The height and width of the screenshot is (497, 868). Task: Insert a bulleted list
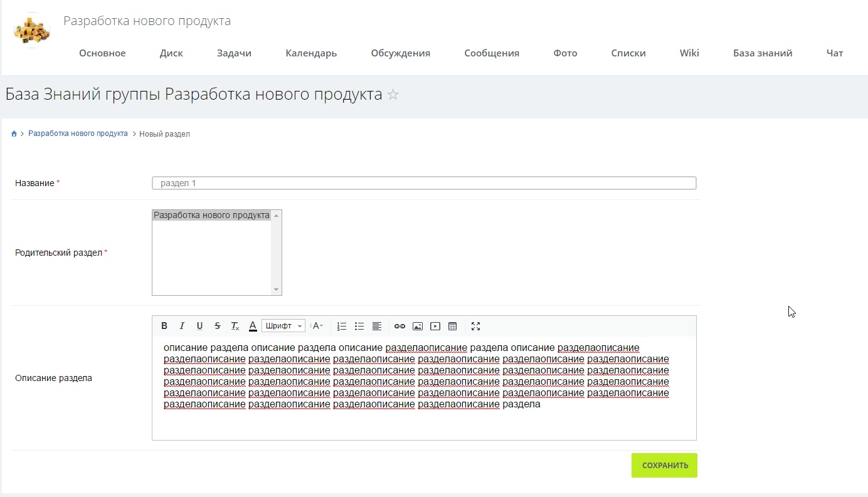(359, 326)
